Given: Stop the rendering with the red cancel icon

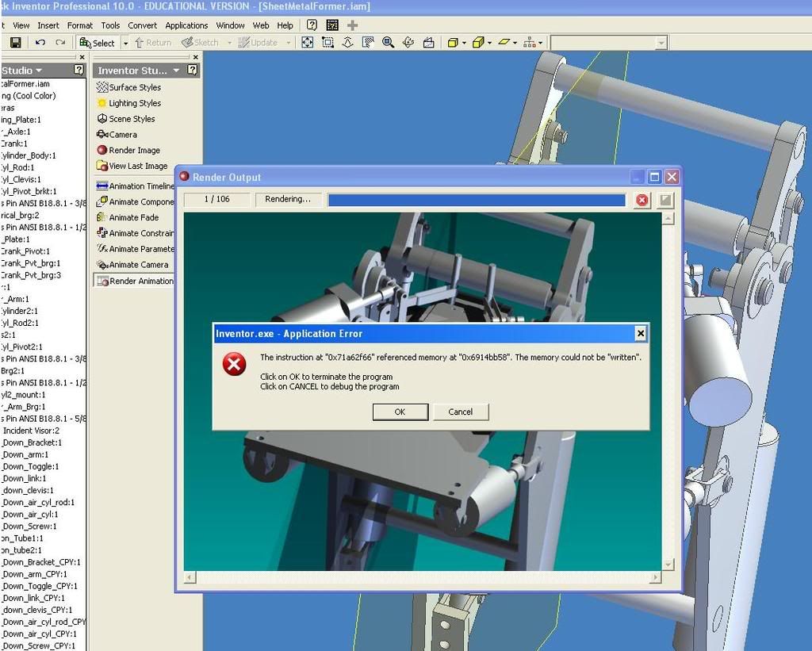Looking at the screenshot, I should [642, 200].
